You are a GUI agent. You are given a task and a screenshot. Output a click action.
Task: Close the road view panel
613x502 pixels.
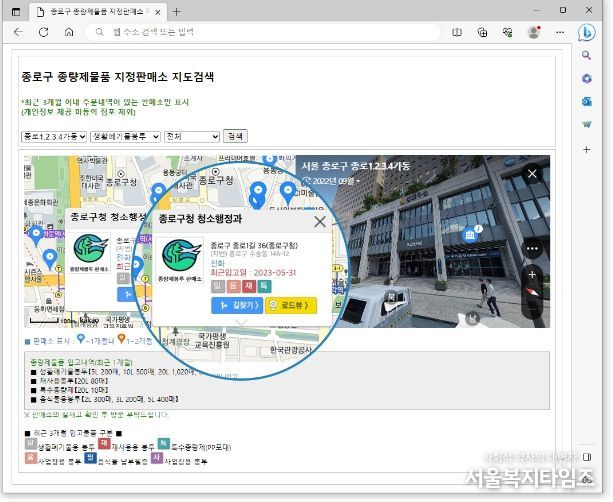click(x=532, y=174)
